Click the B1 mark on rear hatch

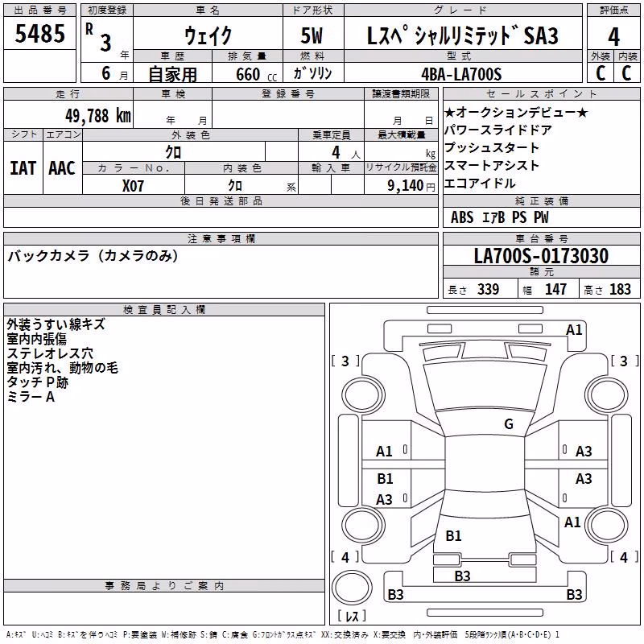[x=453, y=535]
